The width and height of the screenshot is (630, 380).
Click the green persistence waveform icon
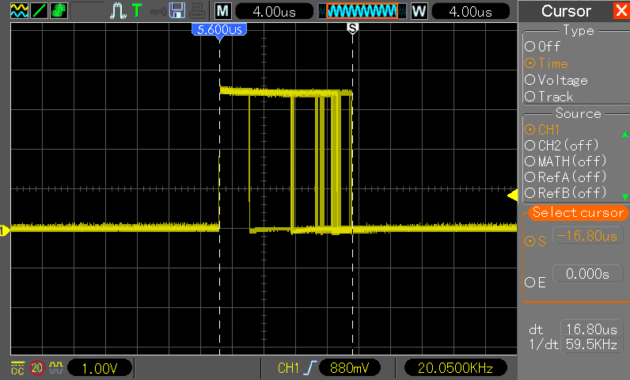tap(59, 10)
